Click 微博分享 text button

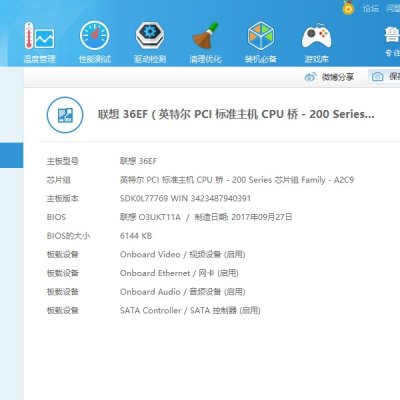[338, 77]
